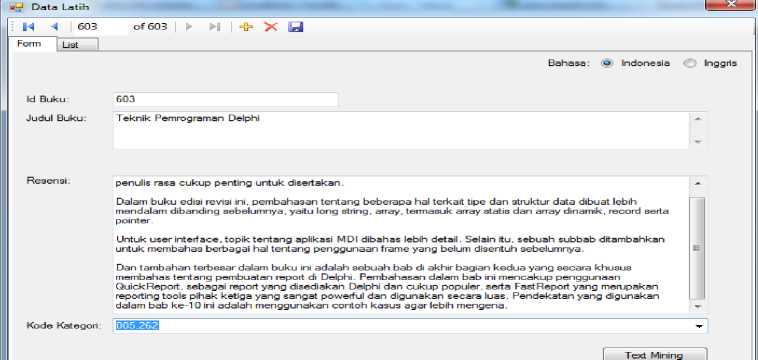Switch to the List tab
The height and width of the screenshot is (360, 758).
pos(71,45)
